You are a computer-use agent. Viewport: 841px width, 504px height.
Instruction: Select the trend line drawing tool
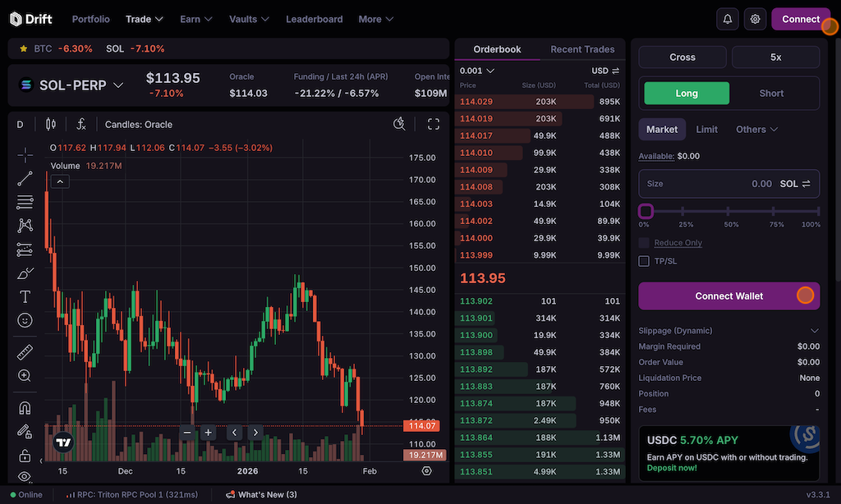click(x=25, y=177)
